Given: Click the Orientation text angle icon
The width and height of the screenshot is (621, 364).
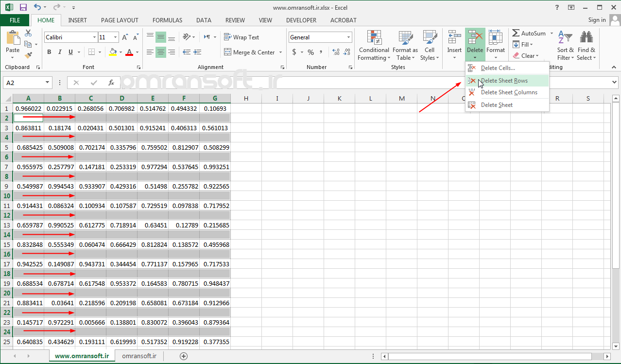Looking at the screenshot, I should tap(187, 37).
